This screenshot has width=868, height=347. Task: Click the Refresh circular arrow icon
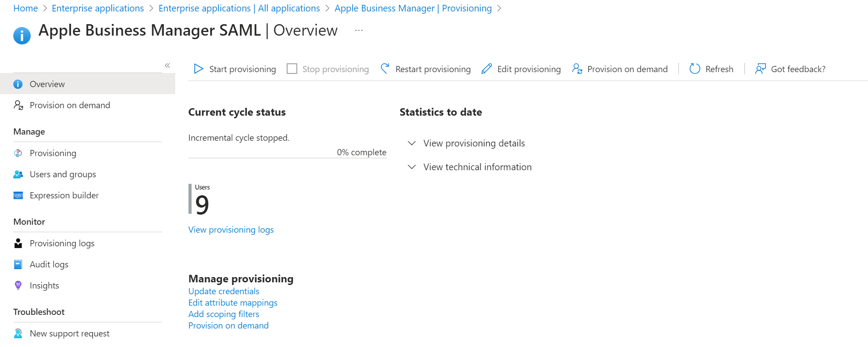[x=695, y=69]
